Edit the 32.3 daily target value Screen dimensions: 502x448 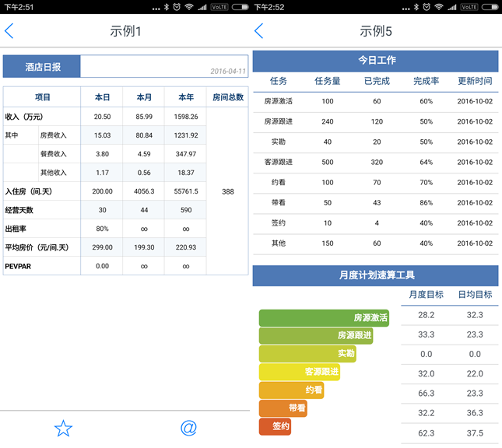tap(475, 315)
